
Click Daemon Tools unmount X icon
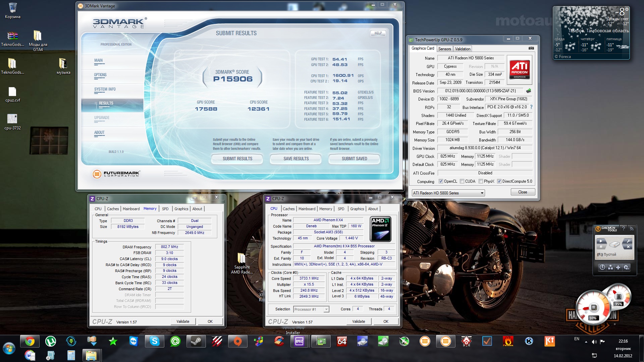point(628,247)
